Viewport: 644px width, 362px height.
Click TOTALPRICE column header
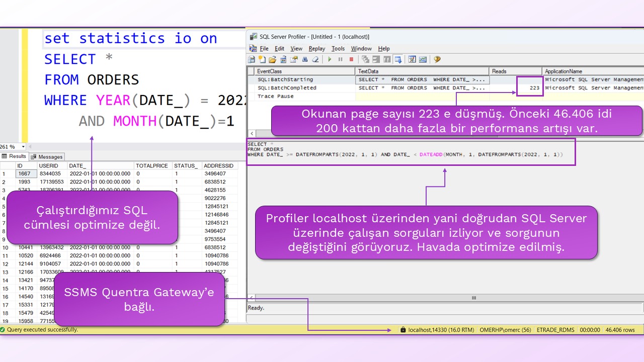click(153, 165)
